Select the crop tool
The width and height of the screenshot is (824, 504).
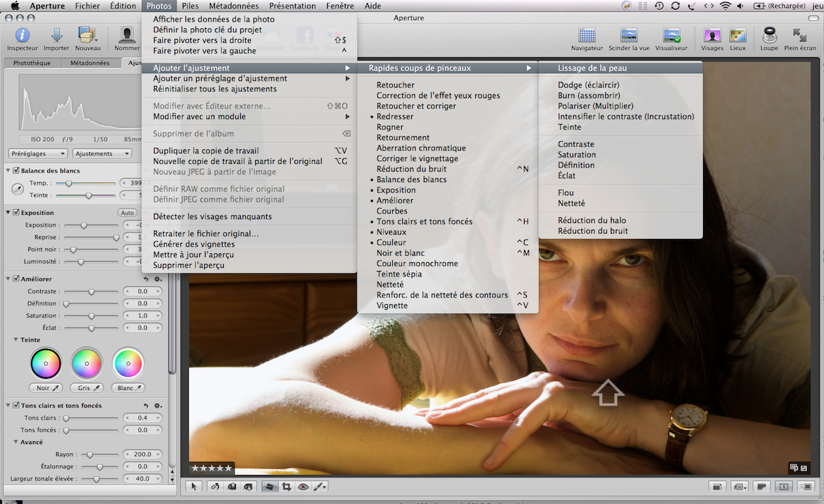pyautogui.click(x=286, y=486)
